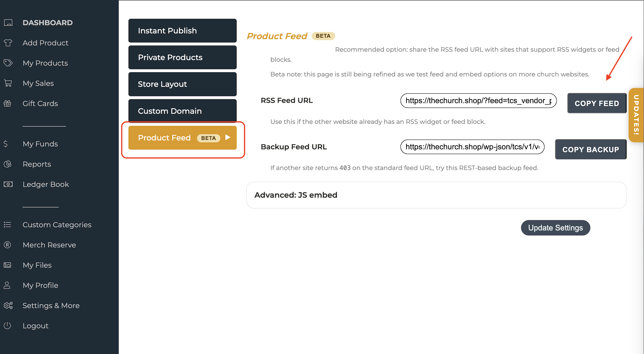Click the shopping cart My Sales icon

(x=8, y=83)
